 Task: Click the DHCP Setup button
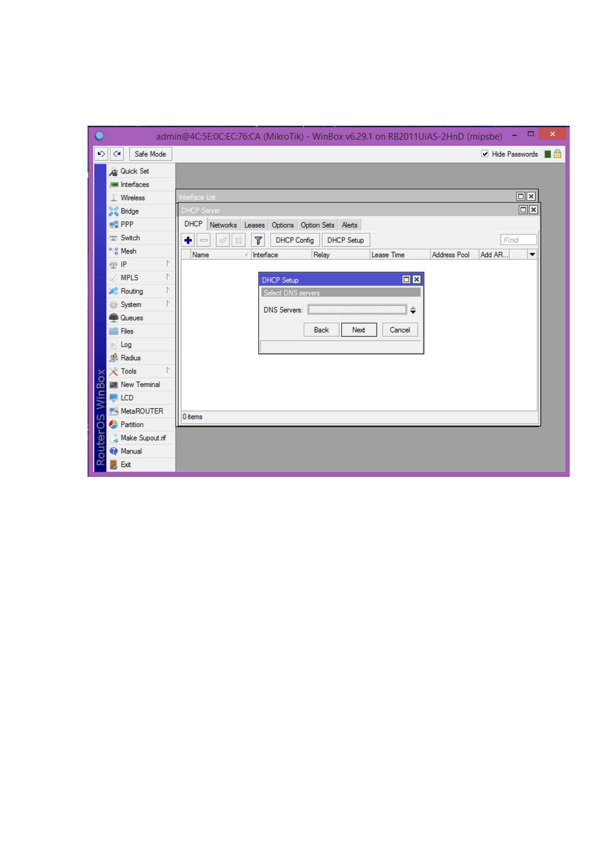point(345,241)
